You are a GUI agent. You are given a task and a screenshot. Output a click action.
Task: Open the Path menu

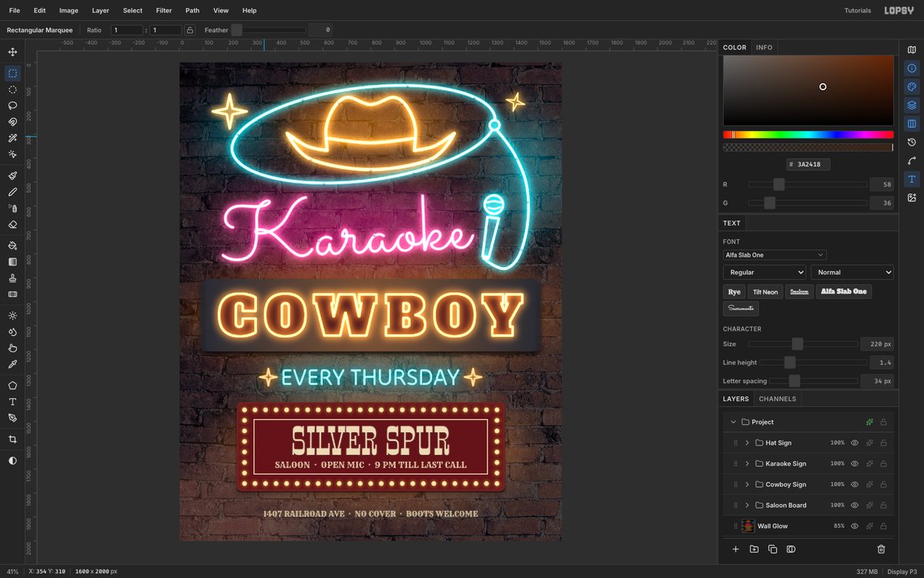(192, 11)
